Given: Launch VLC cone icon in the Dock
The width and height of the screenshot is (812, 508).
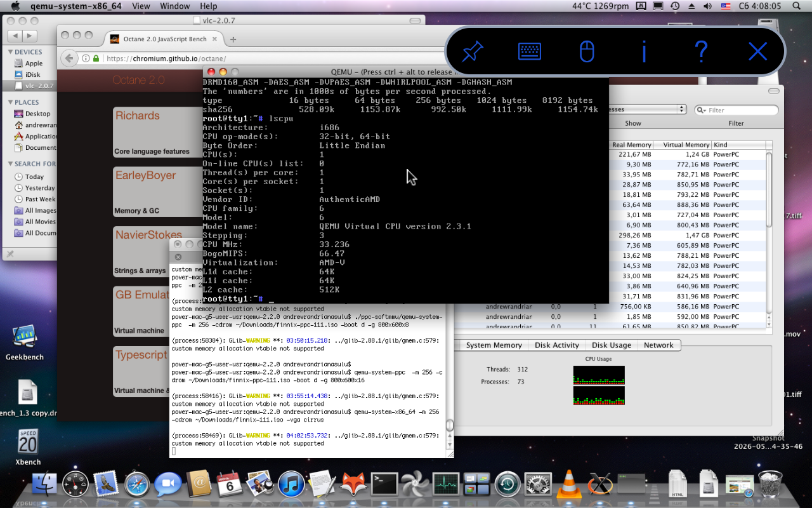Looking at the screenshot, I should 569,484.
